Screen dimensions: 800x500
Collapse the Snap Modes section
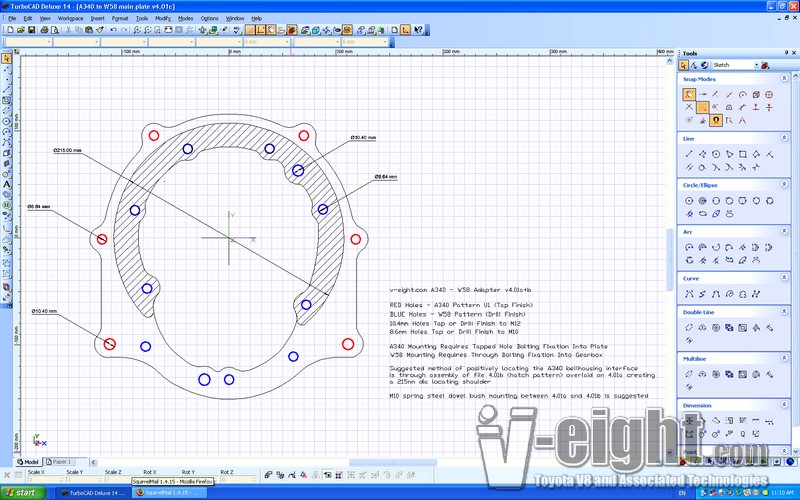[x=784, y=79]
